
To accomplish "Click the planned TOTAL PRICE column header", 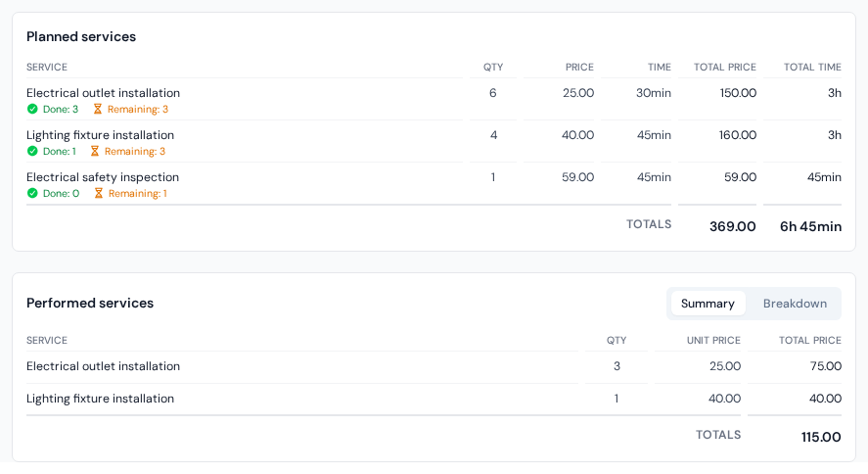I will (x=724, y=67).
